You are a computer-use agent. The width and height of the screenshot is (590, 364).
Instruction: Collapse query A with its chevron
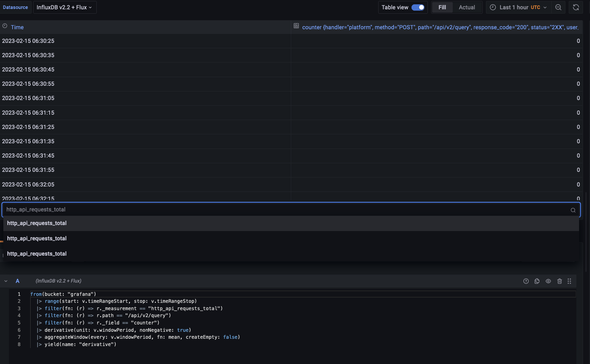click(x=6, y=281)
